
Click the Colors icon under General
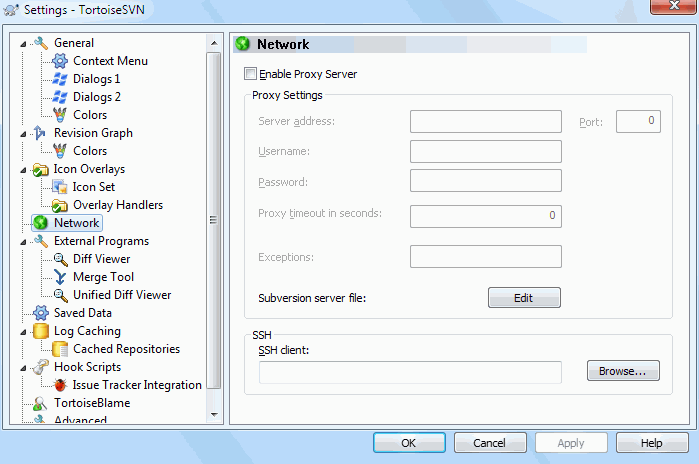coord(60,115)
